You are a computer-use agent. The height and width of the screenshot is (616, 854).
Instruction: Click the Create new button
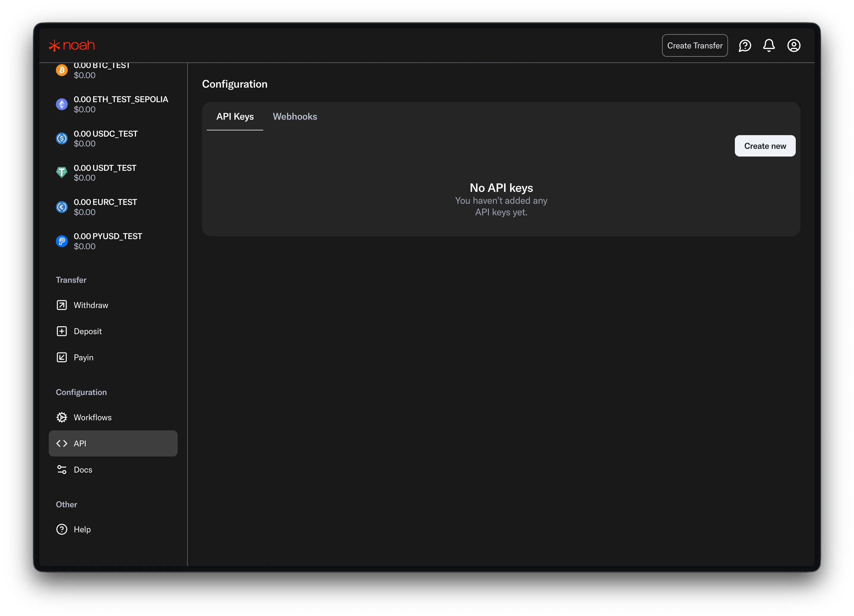coord(765,146)
